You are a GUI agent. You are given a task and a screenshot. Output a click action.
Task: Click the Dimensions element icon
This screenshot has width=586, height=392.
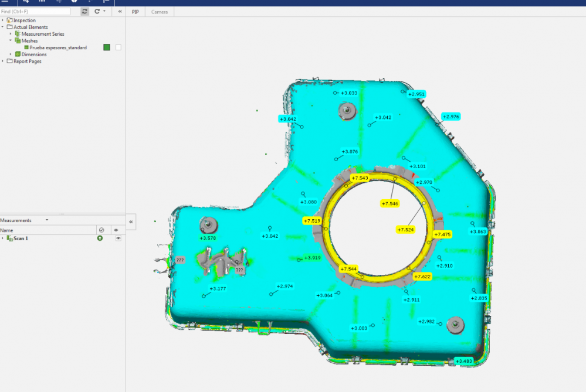click(18, 54)
